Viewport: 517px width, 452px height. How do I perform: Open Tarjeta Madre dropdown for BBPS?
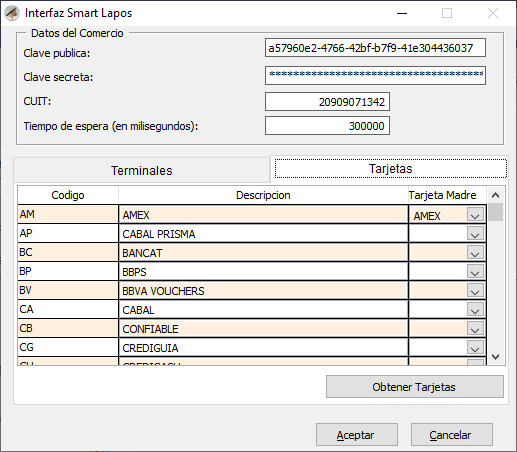475,272
